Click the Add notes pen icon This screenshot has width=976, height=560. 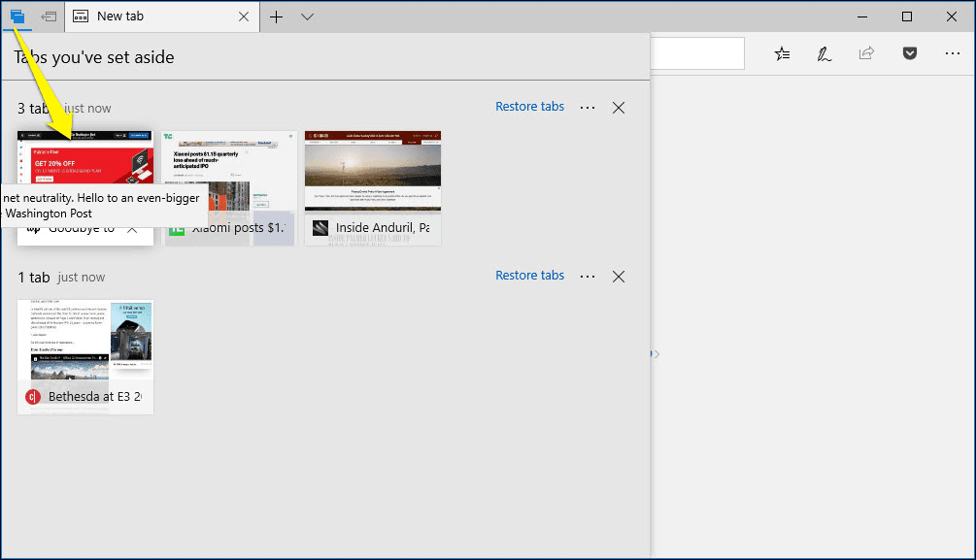coord(825,54)
